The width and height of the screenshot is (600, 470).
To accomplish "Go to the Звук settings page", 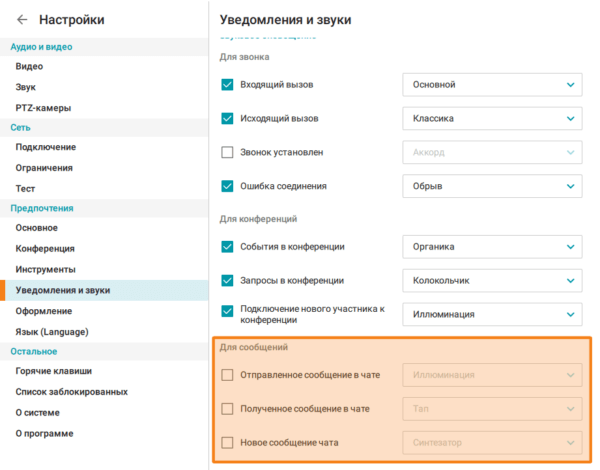I will coord(26,87).
